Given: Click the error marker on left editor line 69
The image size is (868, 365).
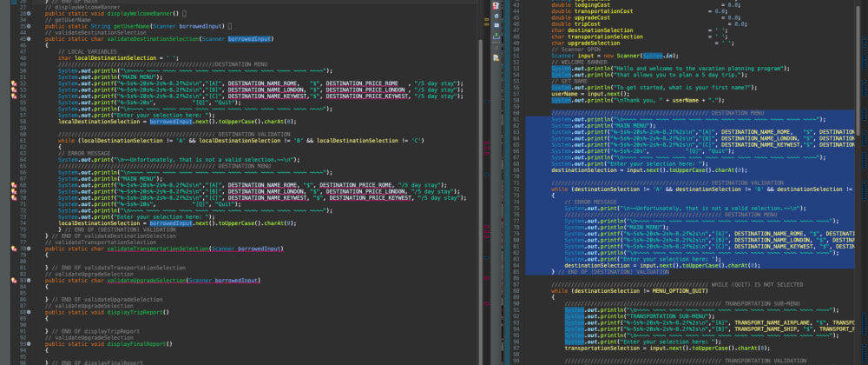Looking at the screenshot, I should (14, 192).
